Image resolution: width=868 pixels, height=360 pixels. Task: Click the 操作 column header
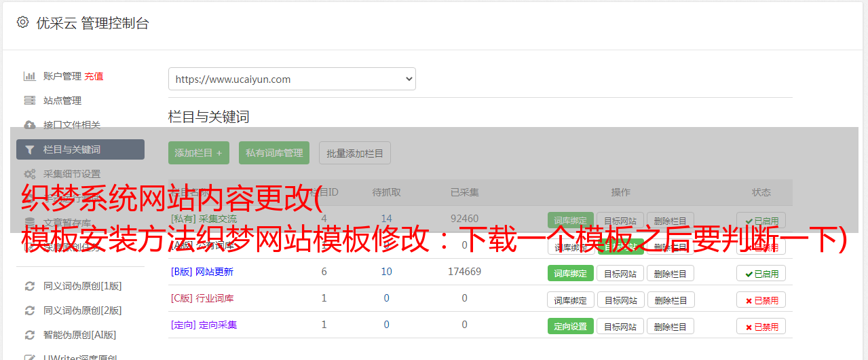[x=621, y=192]
